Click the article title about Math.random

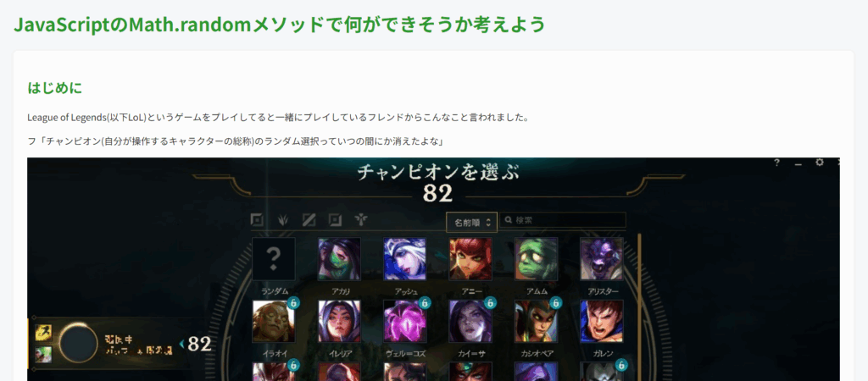[x=280, y=25]
